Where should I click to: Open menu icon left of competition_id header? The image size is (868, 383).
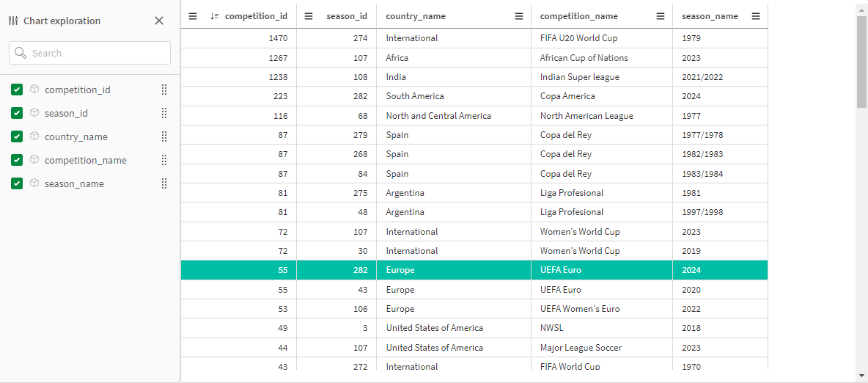[x=193, y=16]
